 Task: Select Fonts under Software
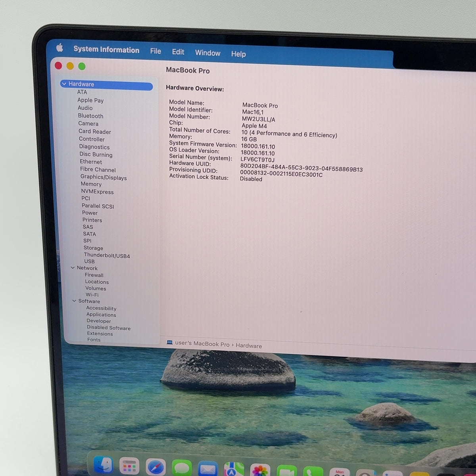[x=94, y=340]
